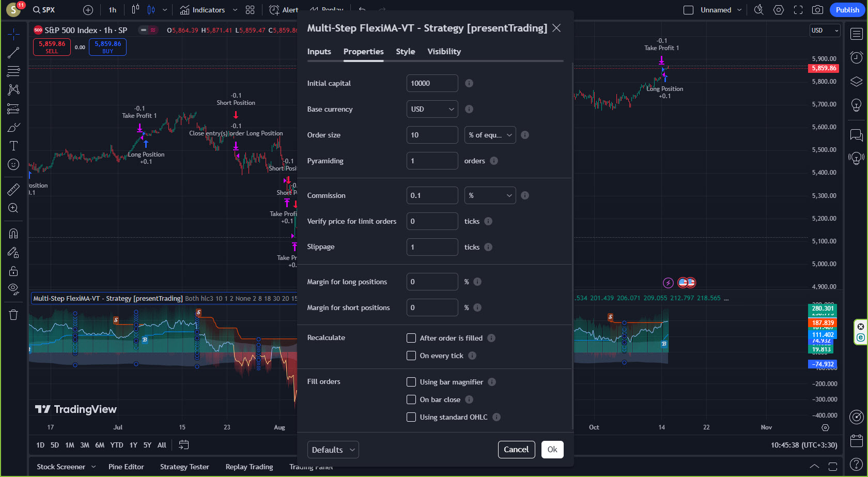Open the Base currency USD dropdown

(432, 109)
